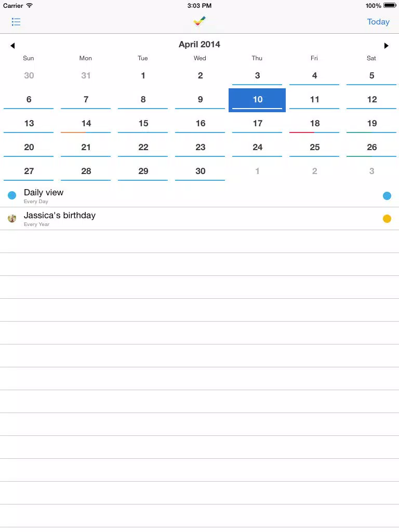Select the 24th in the calendar
Image resolution: width=399 pixels, height=532 pixels.
click(257, 147)
